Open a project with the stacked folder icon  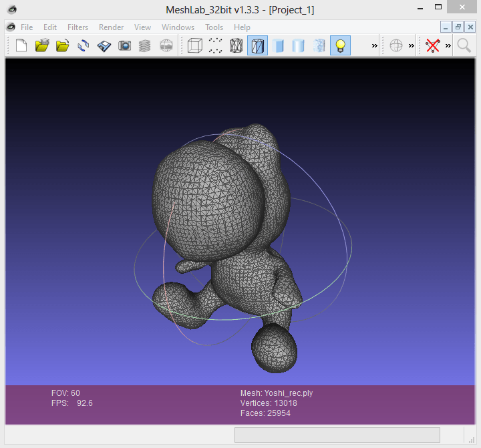42,46
